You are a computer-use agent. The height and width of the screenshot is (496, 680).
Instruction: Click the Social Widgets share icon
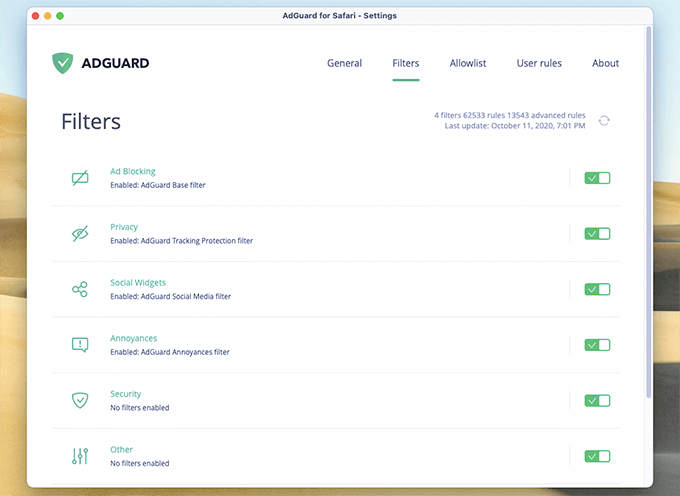click(x=80, y=289)
